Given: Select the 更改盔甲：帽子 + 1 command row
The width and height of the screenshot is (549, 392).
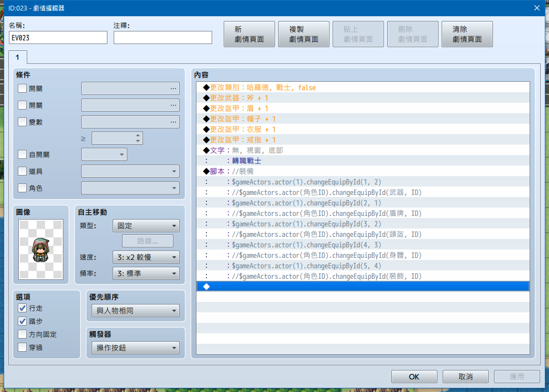Looking at the screenshot, I should [x=363, y=119].
